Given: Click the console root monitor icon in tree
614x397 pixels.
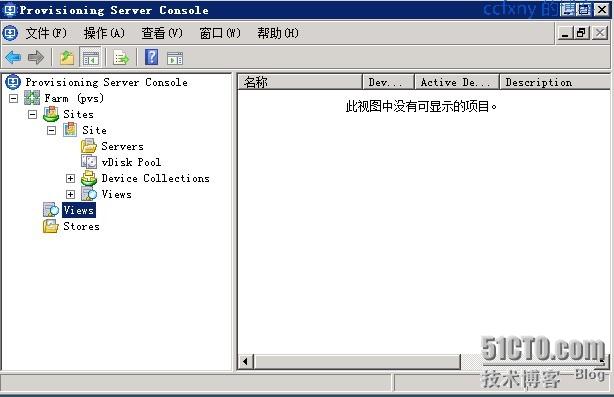Looking at the screenshot, I should [x=13, y=82].
